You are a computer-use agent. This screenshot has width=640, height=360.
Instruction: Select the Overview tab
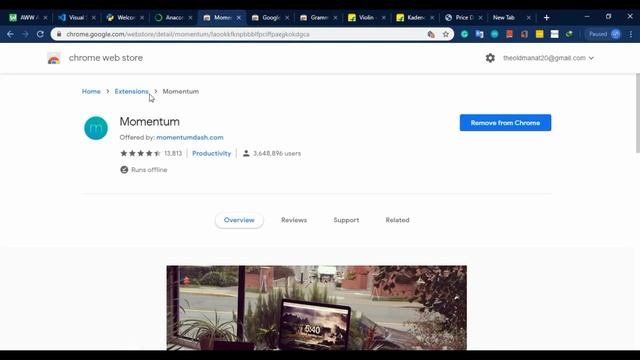(x=239, y=220)
